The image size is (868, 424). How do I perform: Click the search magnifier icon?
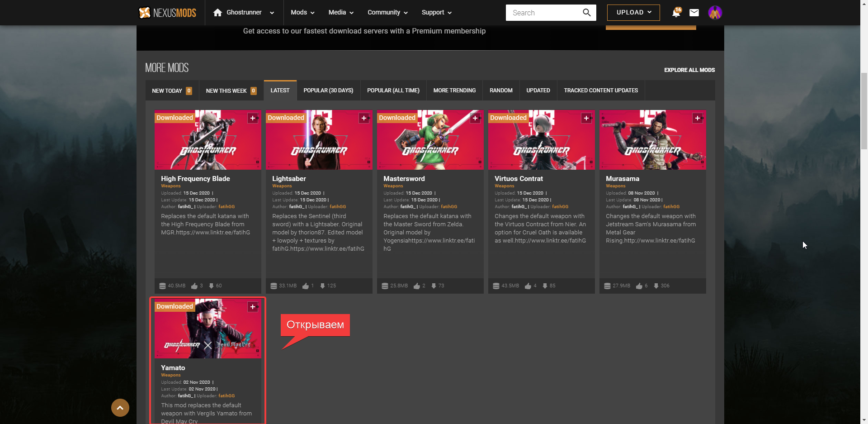point(587,13)
